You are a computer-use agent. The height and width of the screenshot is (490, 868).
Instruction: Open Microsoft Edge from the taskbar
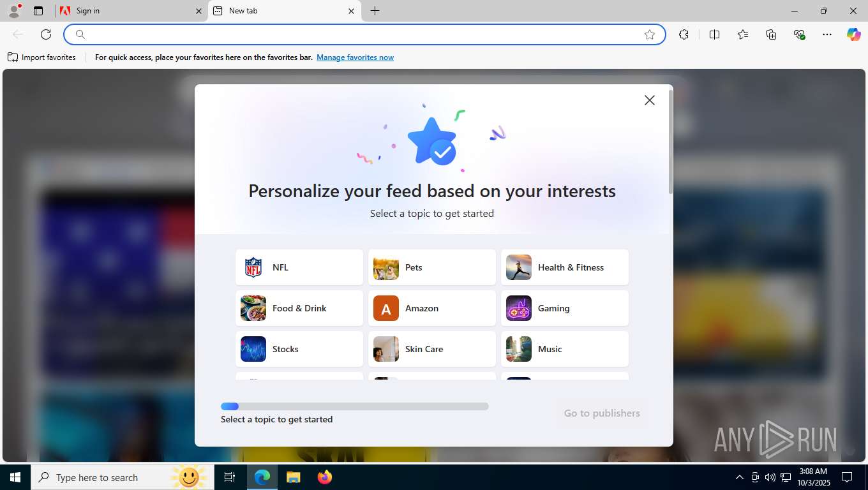(x=262, y=477)
